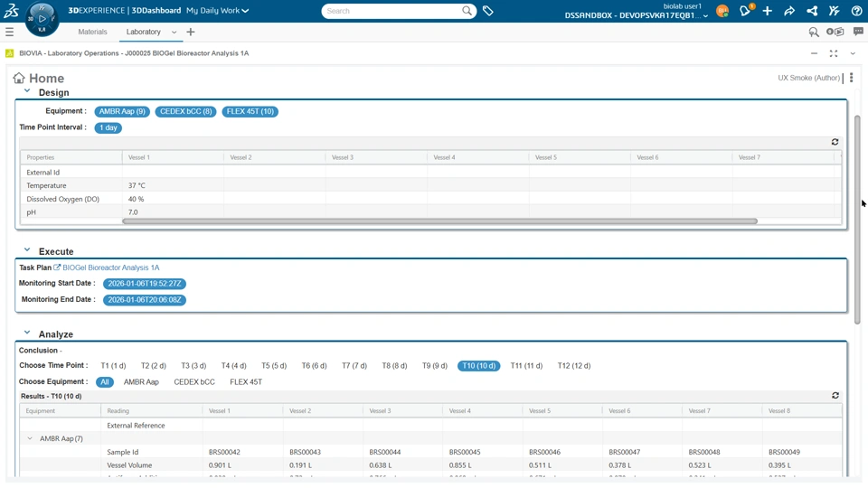Click the FLEX 45T (10) equipment chip
This screenshot has width=868, height=488.
click(x=250, y=111)
